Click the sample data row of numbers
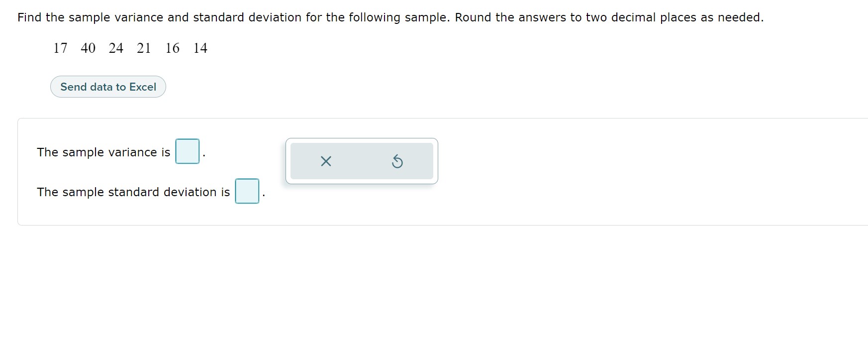 click(x=130, y=48)
